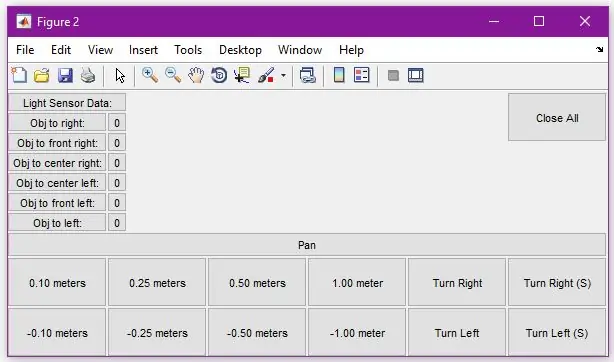Image resolution: width=614 pixels, height=362 pixels.
Task: Open file using the folder icon
Action: [42, 75]
